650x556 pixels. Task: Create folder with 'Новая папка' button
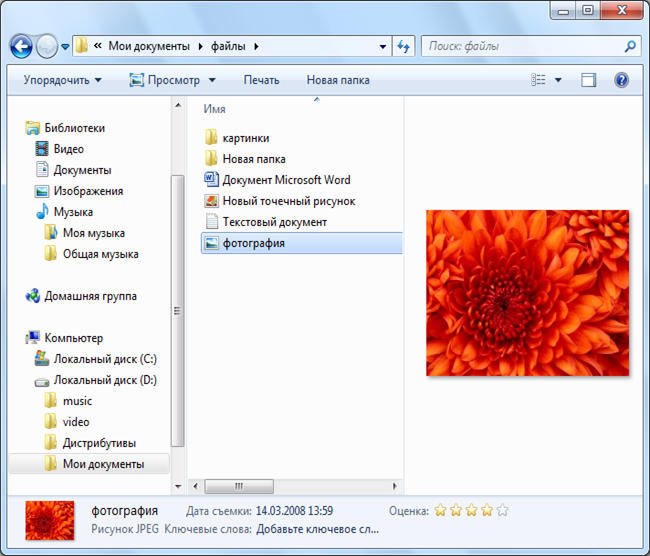(338, 80)
